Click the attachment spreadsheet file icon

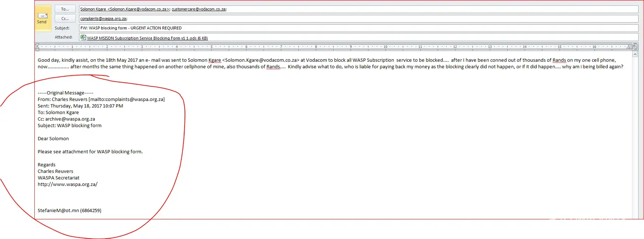pos(83,37)
